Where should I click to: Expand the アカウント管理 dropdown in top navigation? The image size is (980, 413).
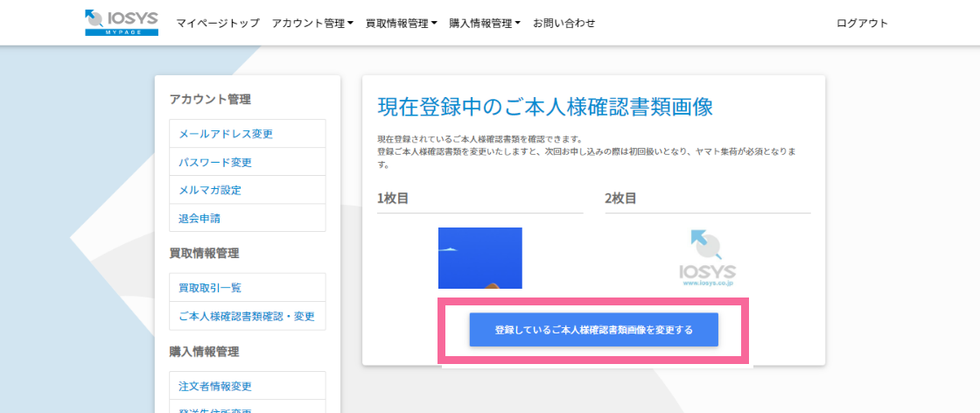point(312,24)
